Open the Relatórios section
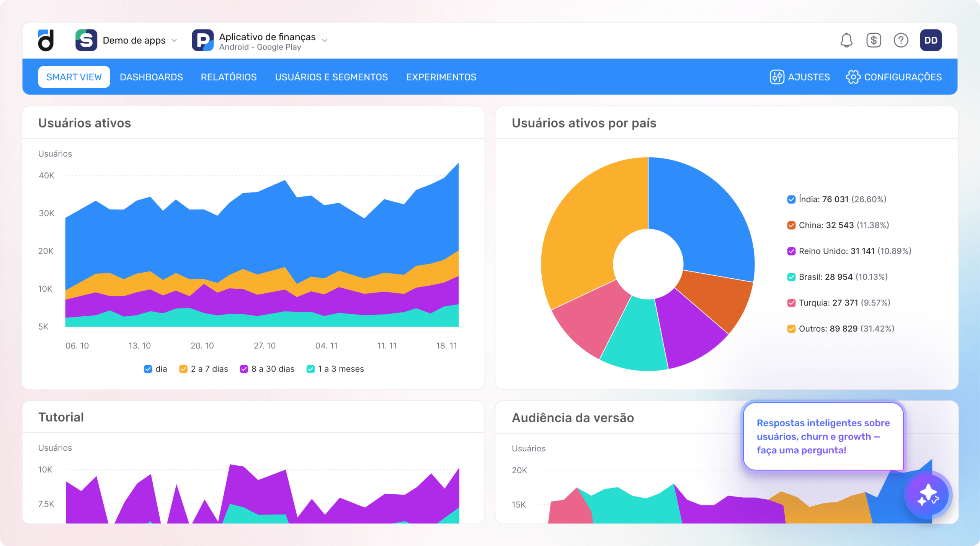Image resolution: width=980 pixels, height=546 pixels. pos(229,77)
